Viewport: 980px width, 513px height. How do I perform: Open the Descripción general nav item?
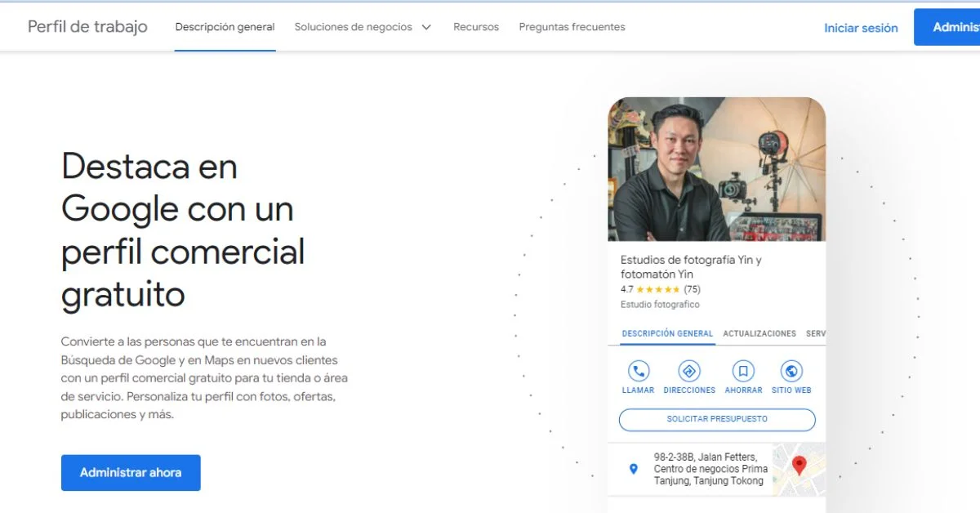pyautogui.click(x=225, y=27)
